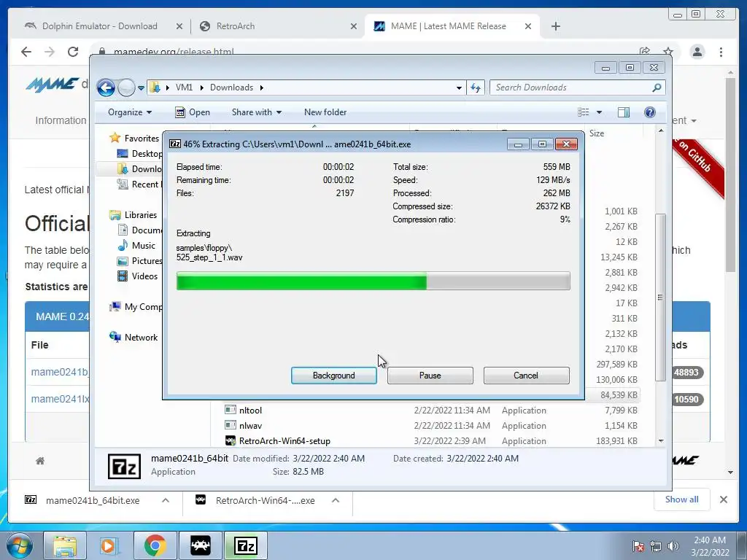Reload the MAME page
This screenshot has height=560, width=747.
click(x=72, y=52)
